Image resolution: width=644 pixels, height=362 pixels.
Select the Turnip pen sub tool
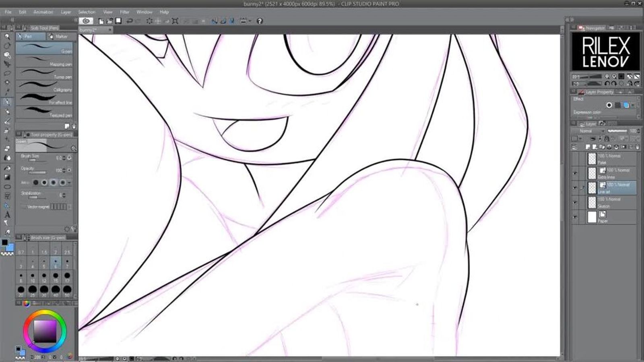pyautogui.click(x=45, y=74)
